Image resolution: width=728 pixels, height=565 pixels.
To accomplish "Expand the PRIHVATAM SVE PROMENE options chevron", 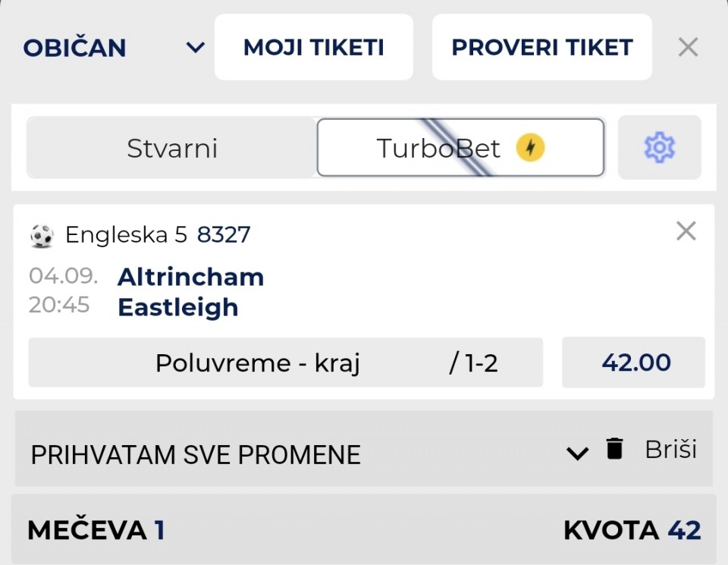I will click(578, 453).
